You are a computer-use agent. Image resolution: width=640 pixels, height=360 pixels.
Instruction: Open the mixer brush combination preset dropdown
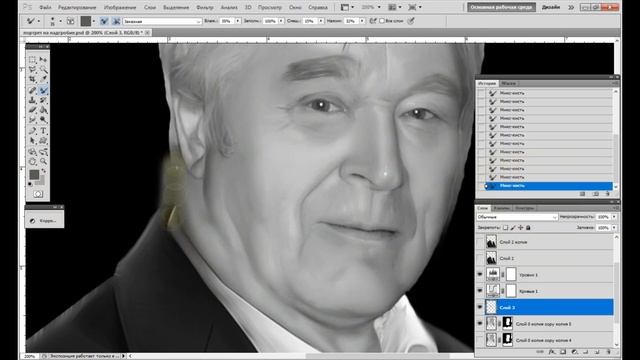[162, 21]
